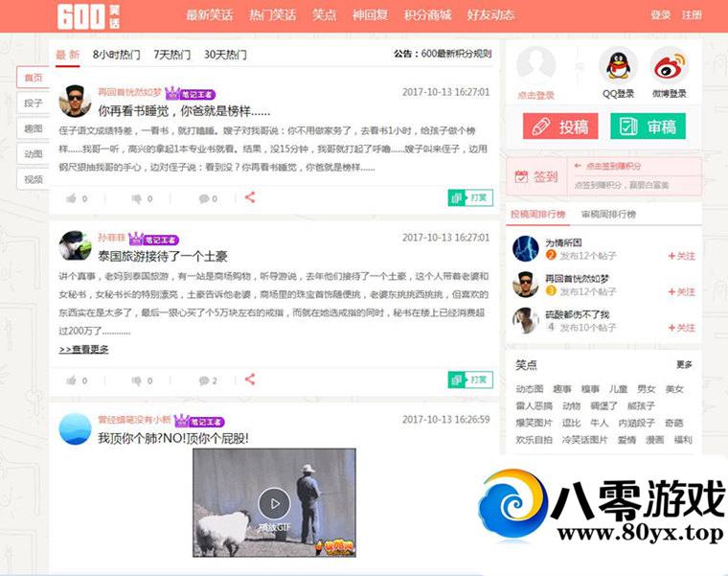Click the default avatar to log in
This screenshot has height=576, width=728.
coord(535,65)
